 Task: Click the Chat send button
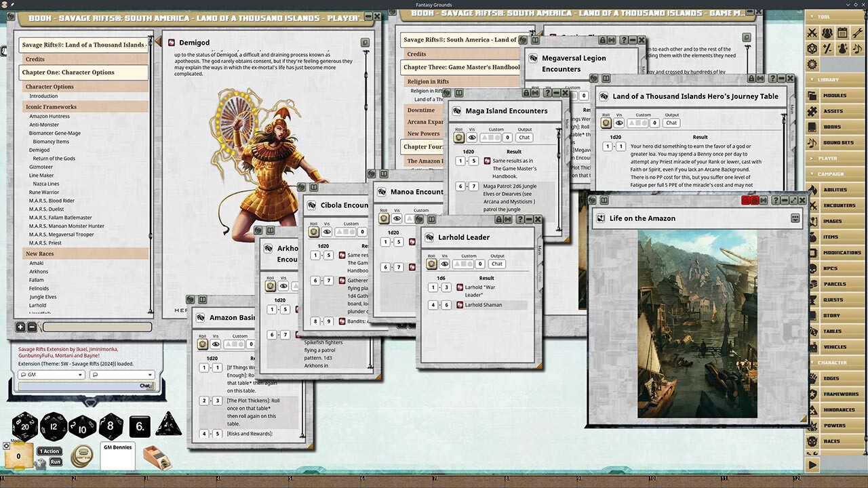point(144,385)
